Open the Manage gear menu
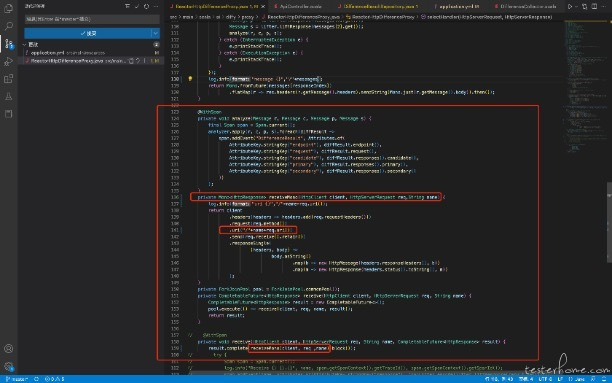The image size is (612, 383). 8,366
